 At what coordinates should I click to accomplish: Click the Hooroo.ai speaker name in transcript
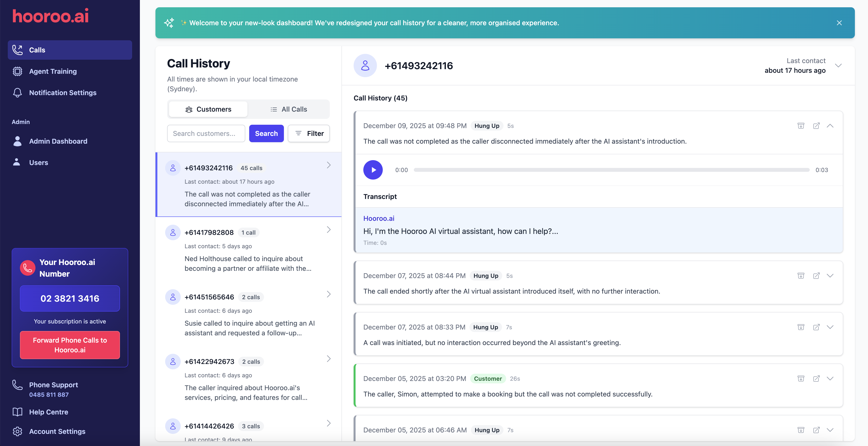[x=379, y=218]
